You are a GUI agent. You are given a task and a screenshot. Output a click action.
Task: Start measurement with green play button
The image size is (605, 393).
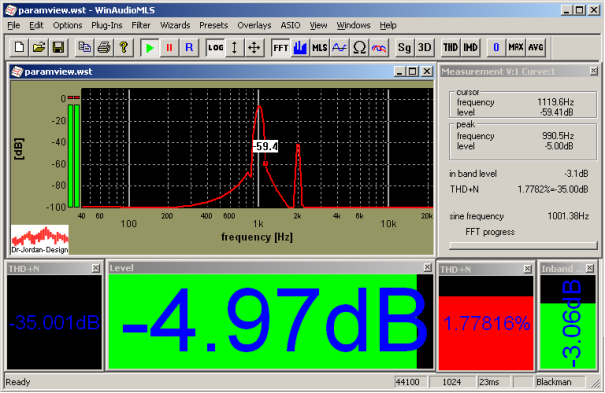pyautogui.click(x=150, y=47)
